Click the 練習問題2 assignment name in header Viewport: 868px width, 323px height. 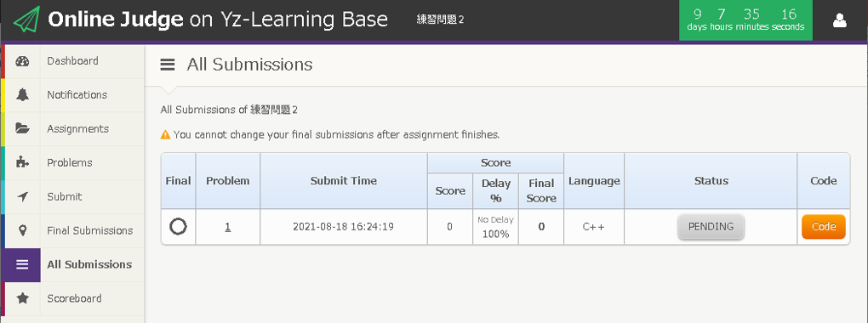440,20
